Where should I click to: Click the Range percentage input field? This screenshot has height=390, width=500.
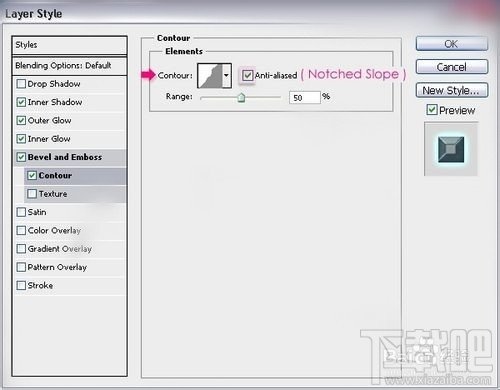(x=305, y=98)
